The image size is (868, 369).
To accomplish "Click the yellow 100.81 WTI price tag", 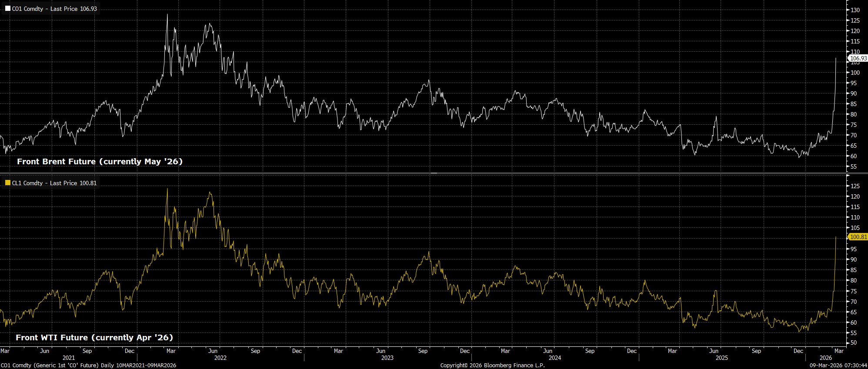I will tap(858, 237).
